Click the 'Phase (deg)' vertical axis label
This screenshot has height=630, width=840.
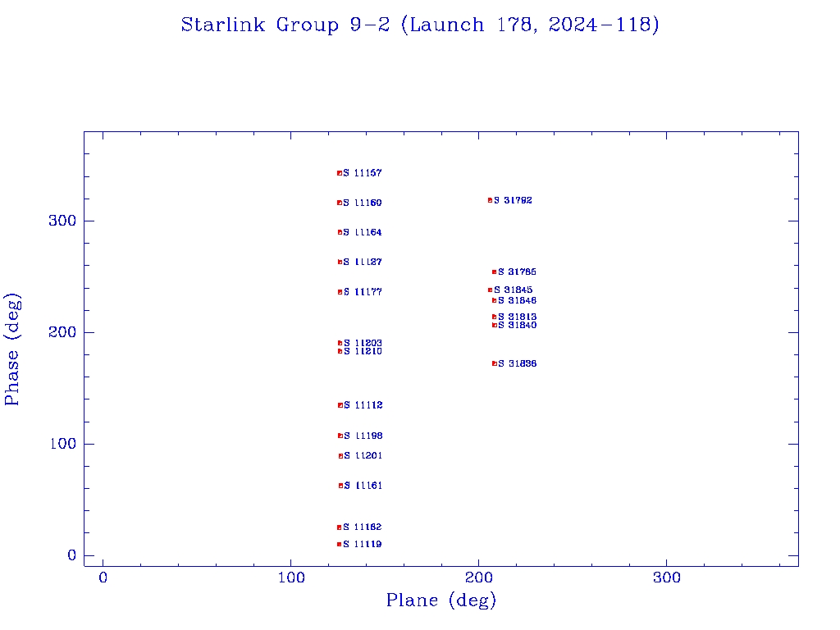click(x=12, y=349)
